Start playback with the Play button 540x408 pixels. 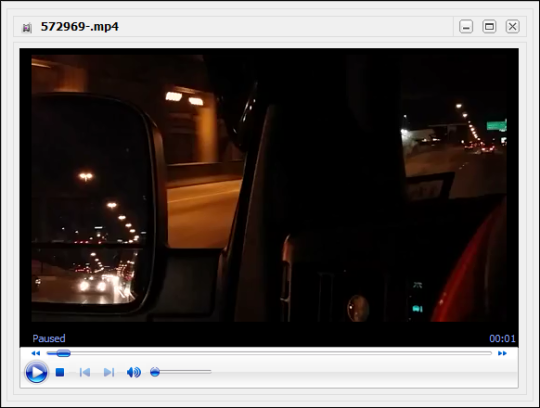click(x=36, y=372)
